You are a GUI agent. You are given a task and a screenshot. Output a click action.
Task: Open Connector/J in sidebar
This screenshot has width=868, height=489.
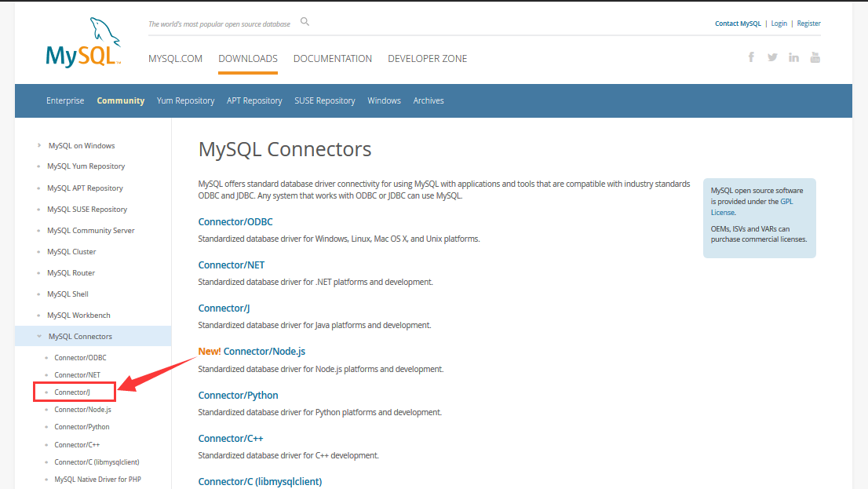tap(72, 392)
